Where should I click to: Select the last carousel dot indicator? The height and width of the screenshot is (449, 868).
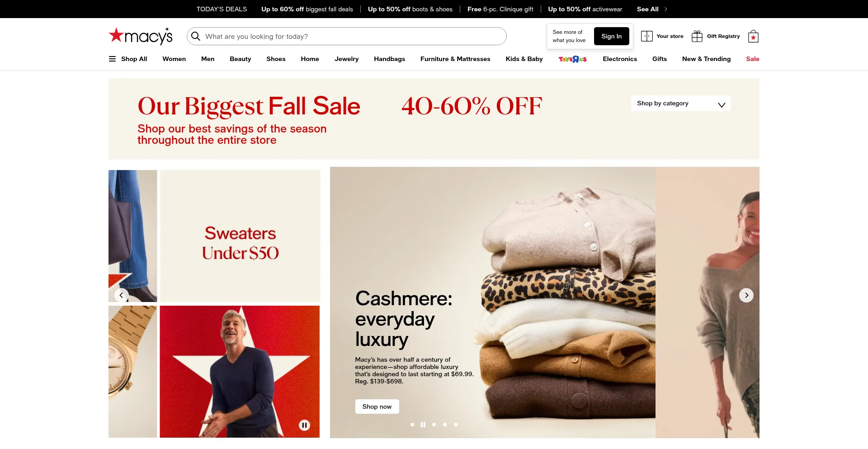[x=456, y=425]
